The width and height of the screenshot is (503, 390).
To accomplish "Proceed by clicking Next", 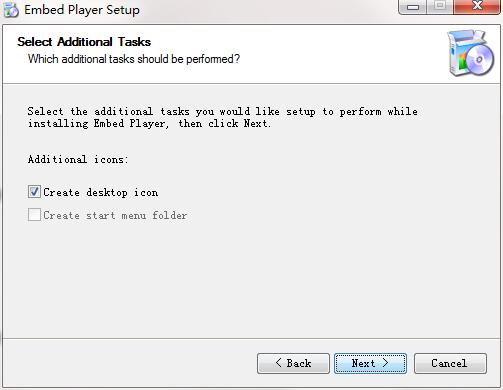I will (370, 363).
